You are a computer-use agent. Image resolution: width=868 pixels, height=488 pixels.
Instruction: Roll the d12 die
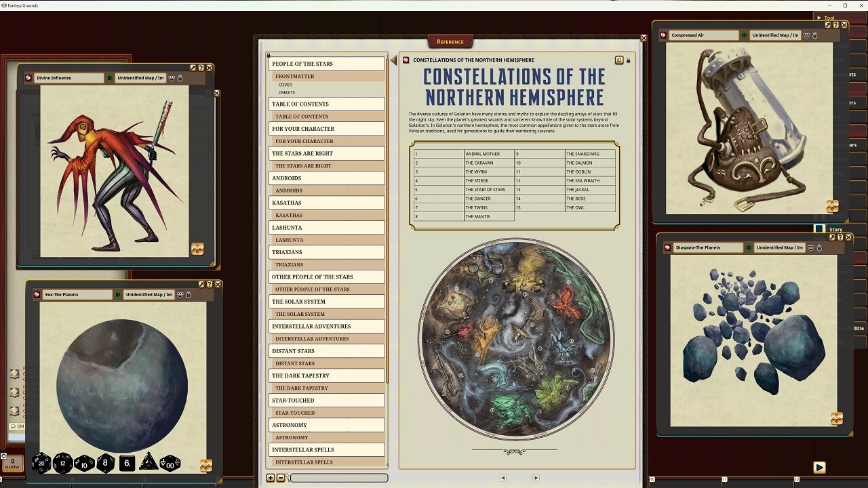click(x=62, y=464)
